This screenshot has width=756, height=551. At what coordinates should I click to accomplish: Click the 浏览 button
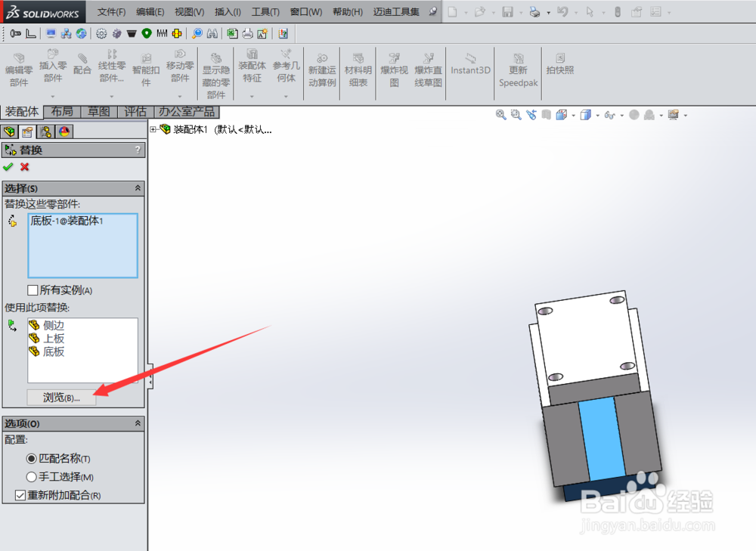pyautogui.click(x=60, y=398)
